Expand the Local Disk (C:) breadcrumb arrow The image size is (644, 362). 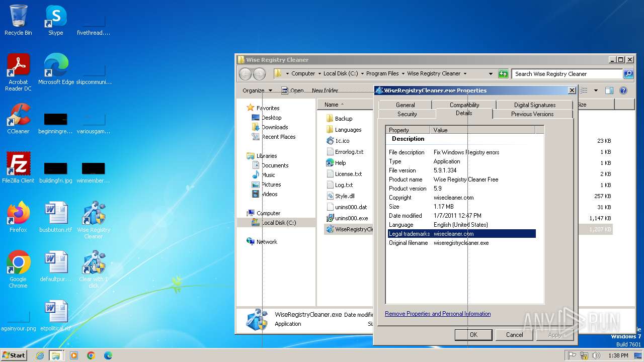point(362,73)
